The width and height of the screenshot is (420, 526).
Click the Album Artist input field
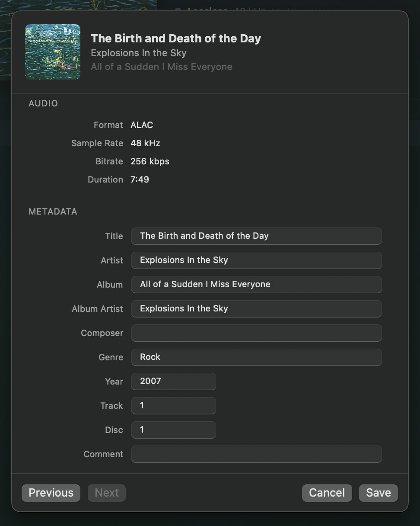(x=257, y=309)
